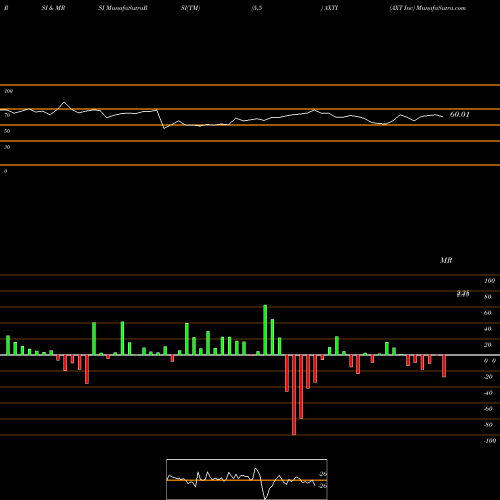Click the 30 level label on RSI axis
This screenshot has height=500, width=500.
pyautogui.click(x=7, y=147)
